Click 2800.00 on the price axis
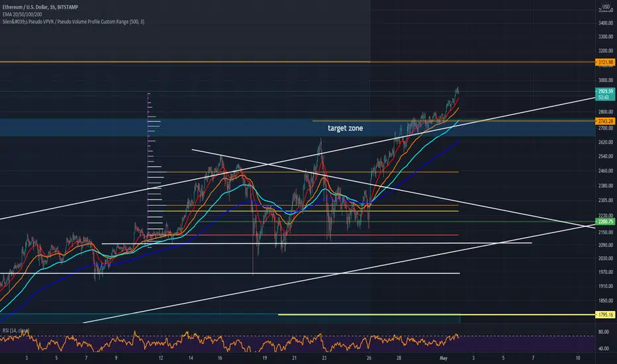This screenshot has width=617, height=364. point(606,112)
